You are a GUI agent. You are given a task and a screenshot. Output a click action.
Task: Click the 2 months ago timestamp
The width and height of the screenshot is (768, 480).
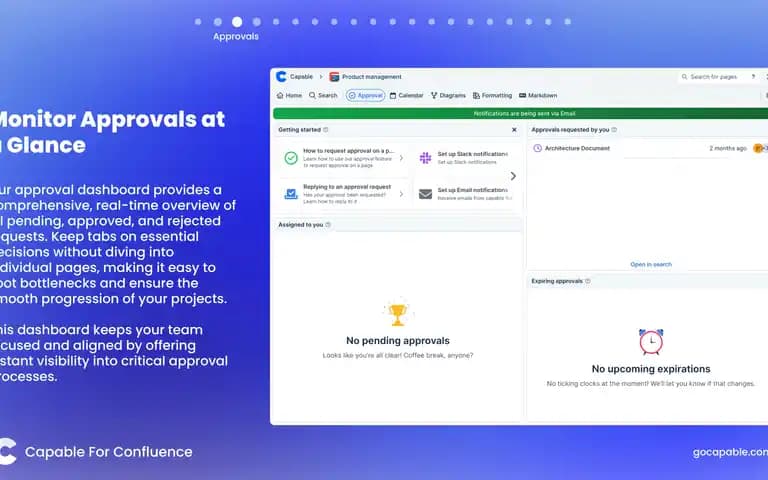(728, 148)
